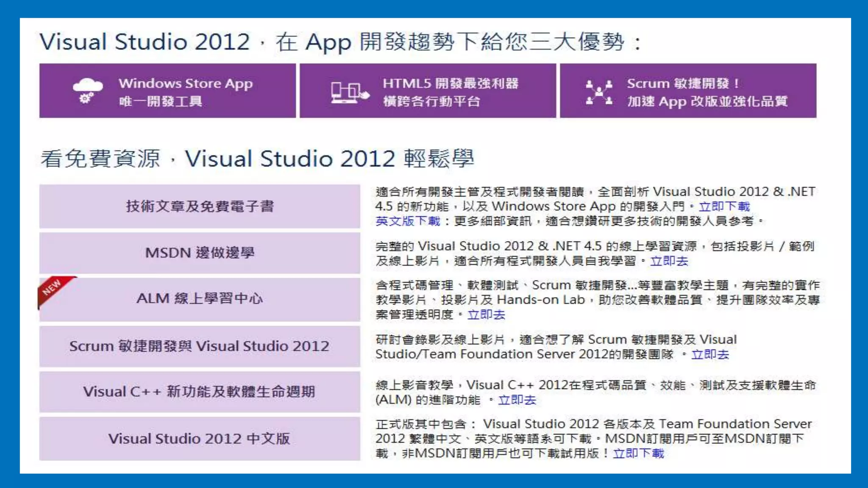The height and width of the screenshot is (488, 868).
Task: Click 英文版下載 link
Action: (408, 221)
